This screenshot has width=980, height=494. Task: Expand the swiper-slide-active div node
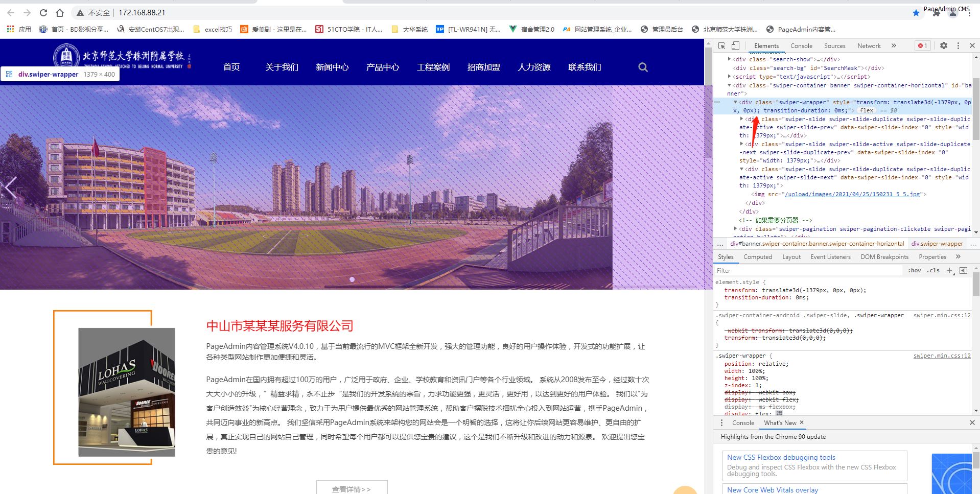tap(741, 144)
